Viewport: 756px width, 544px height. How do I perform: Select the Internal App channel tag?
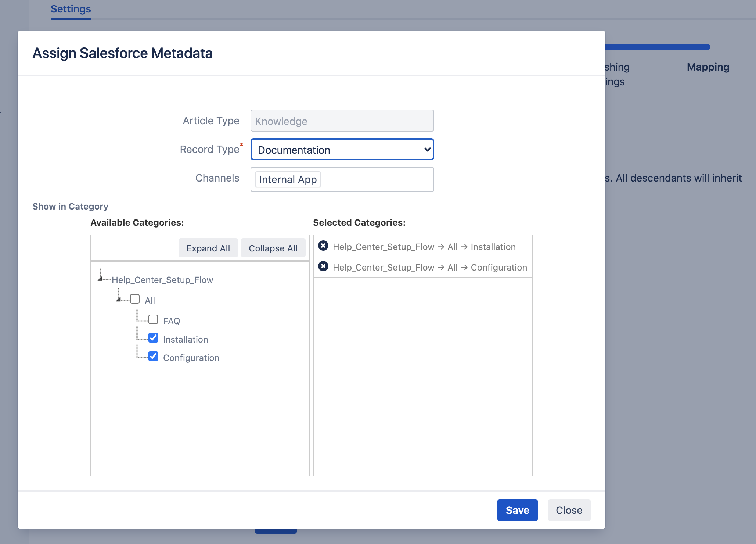(288, 180)
